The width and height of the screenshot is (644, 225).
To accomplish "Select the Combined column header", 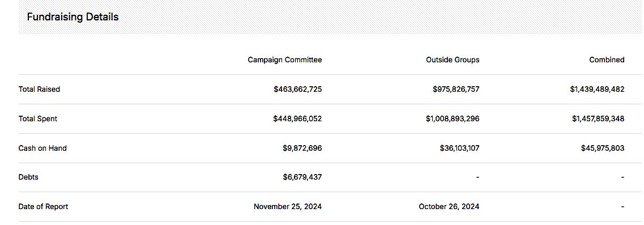I will click(607, 60).
